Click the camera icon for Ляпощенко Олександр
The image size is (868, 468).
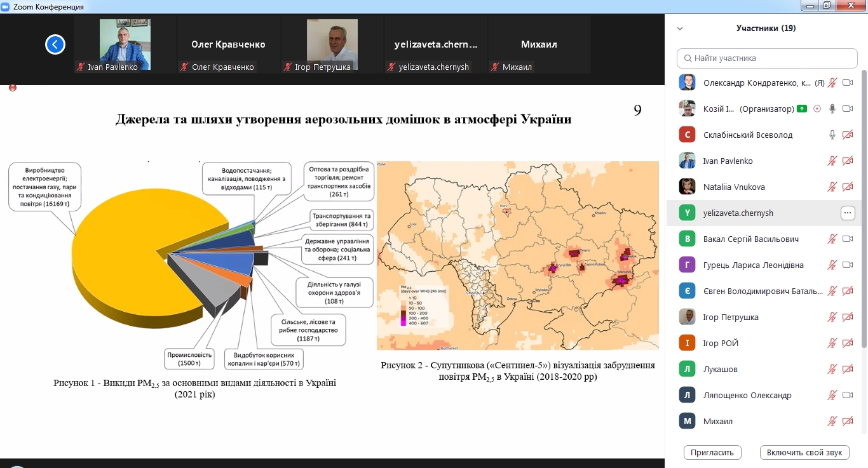(x=847, y=395)
